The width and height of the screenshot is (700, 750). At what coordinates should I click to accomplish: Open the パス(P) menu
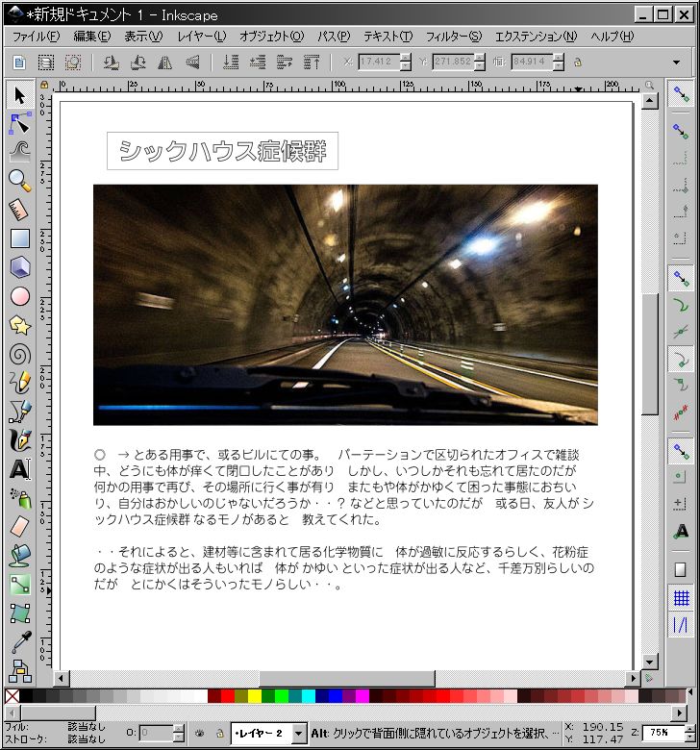coord(334,37)
